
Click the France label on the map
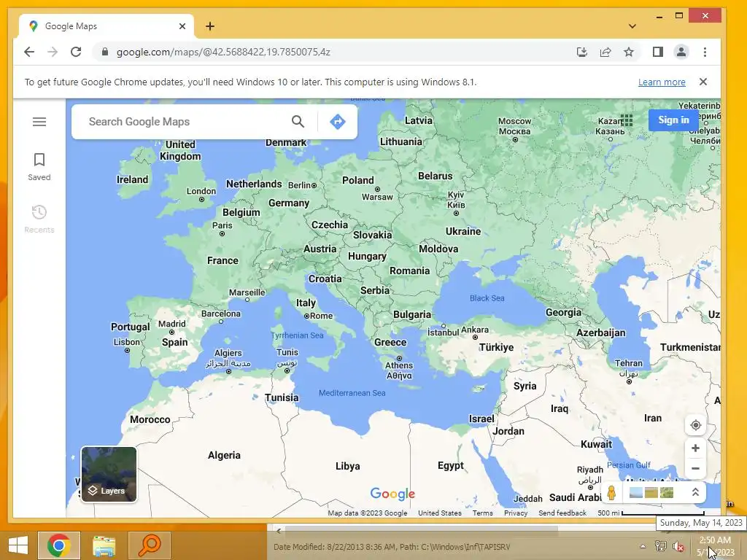pyautogui.click(x=222, y=260)
